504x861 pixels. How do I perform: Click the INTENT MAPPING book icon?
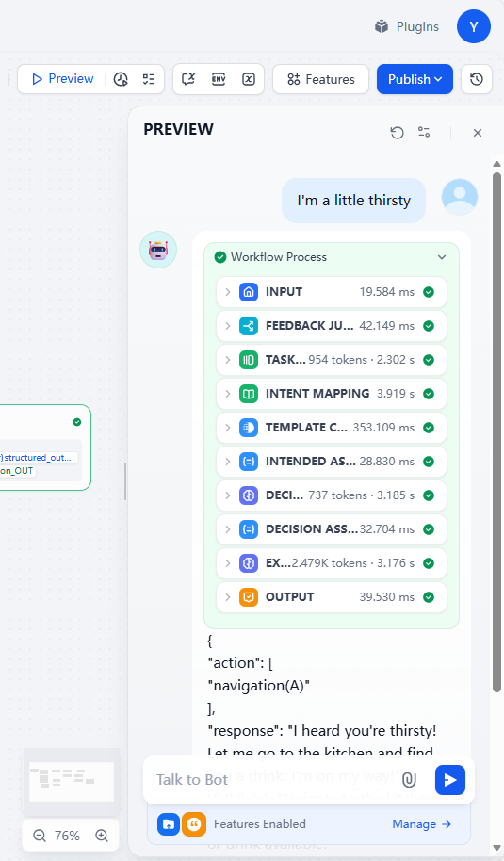tap(249, 394)
